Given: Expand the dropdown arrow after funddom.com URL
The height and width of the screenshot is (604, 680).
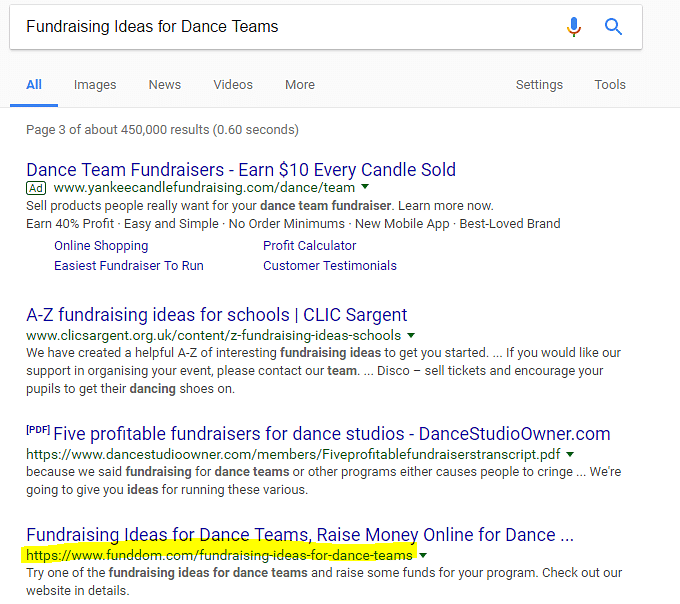Looking at the screenshot, I should pos(423,555).
